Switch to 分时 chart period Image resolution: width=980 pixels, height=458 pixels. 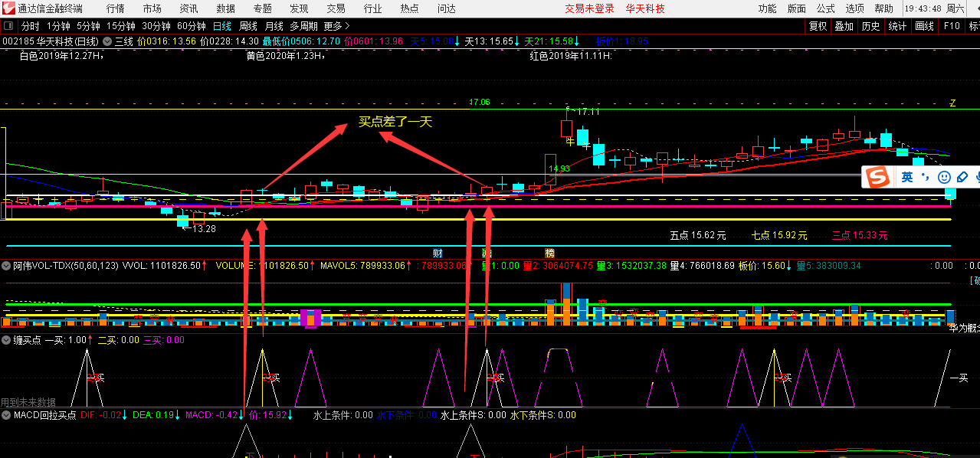[30, 26]
